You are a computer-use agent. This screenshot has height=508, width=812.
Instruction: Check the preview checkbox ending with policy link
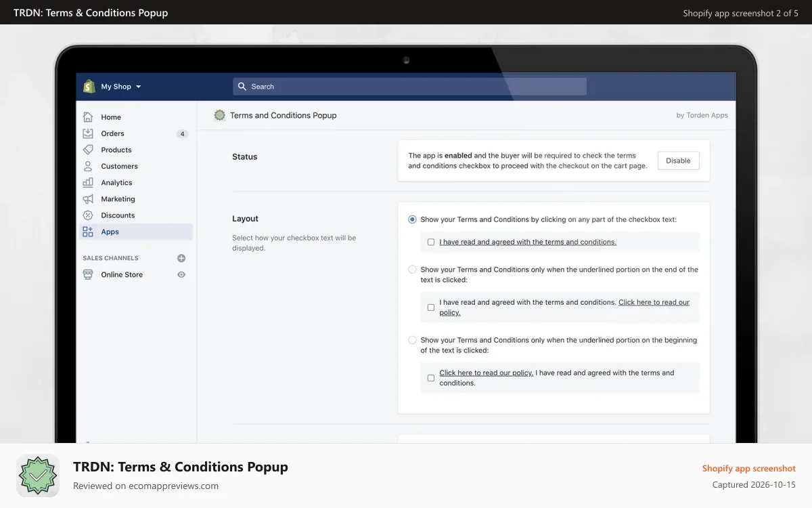tap(431, 308)
